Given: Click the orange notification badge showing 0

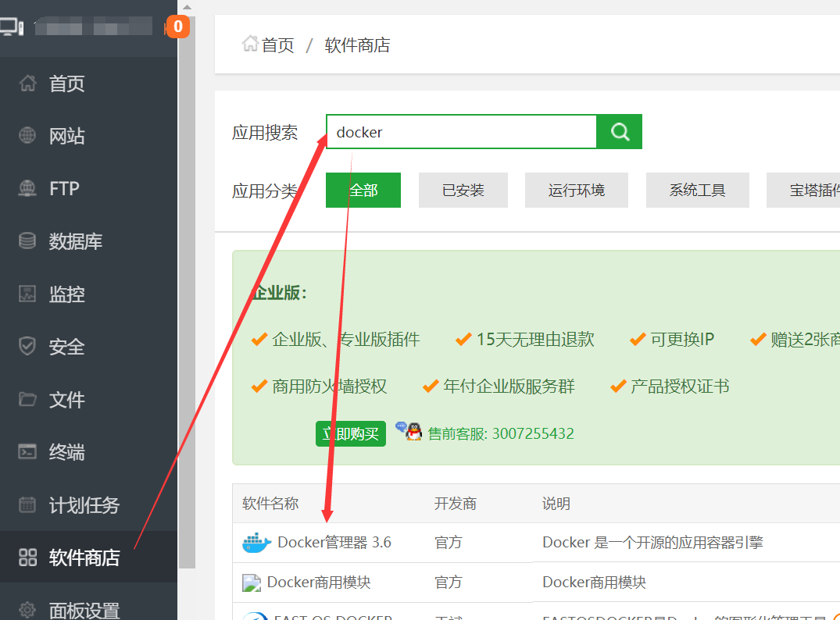Looking at the screenshot, I should [178, 27].
